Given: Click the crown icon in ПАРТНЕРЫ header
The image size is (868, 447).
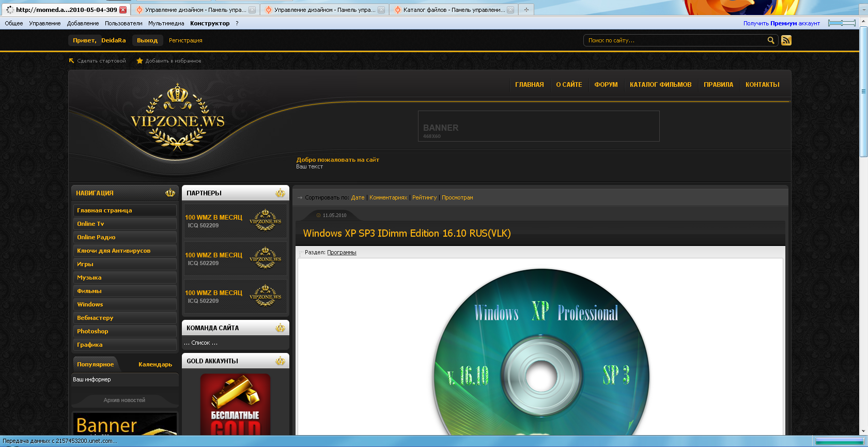Looking at the screenshot, I should click(x=280, y=193).
